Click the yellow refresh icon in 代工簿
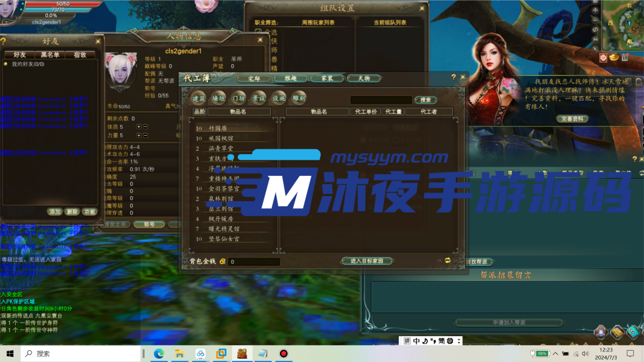 coord(448,260)
